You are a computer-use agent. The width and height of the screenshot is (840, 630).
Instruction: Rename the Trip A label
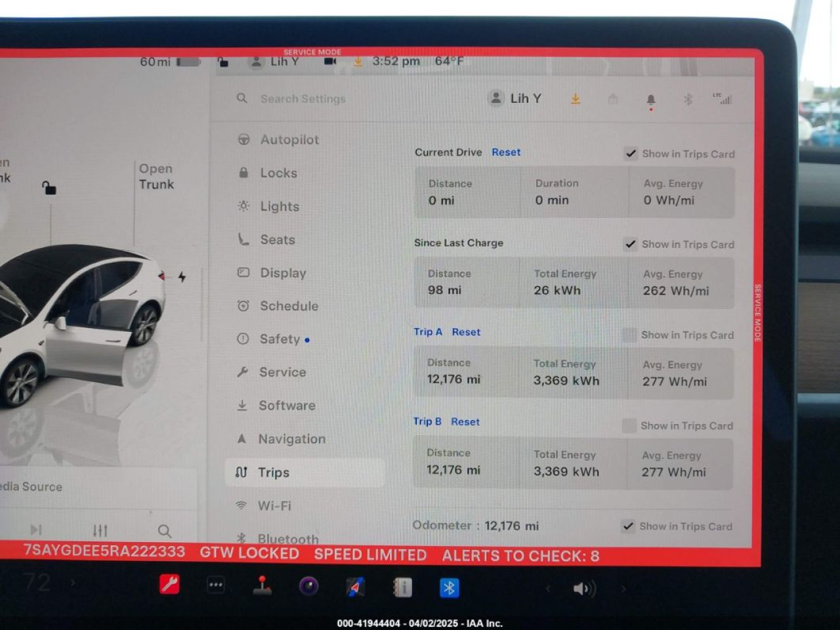[x=428, y=332]
